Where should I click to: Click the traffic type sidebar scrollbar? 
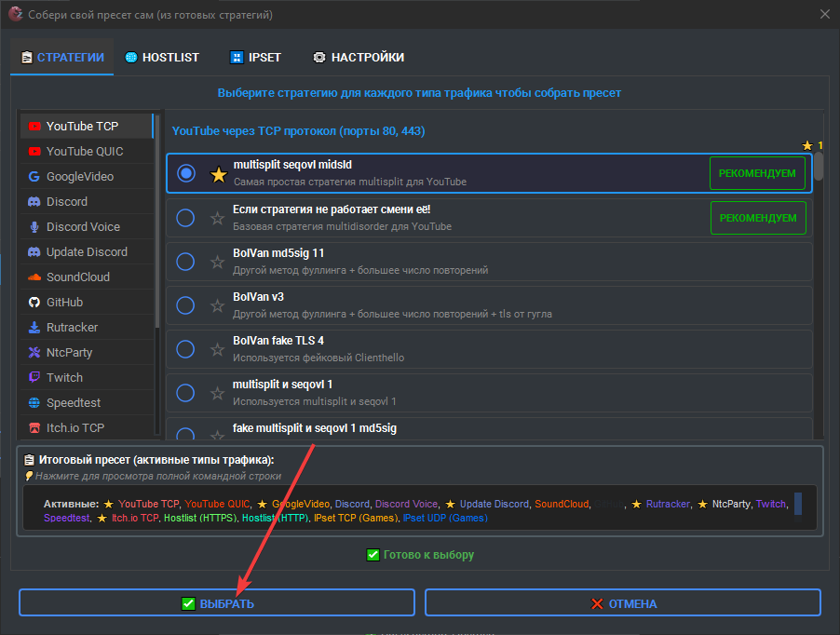(x=156, y=221)
